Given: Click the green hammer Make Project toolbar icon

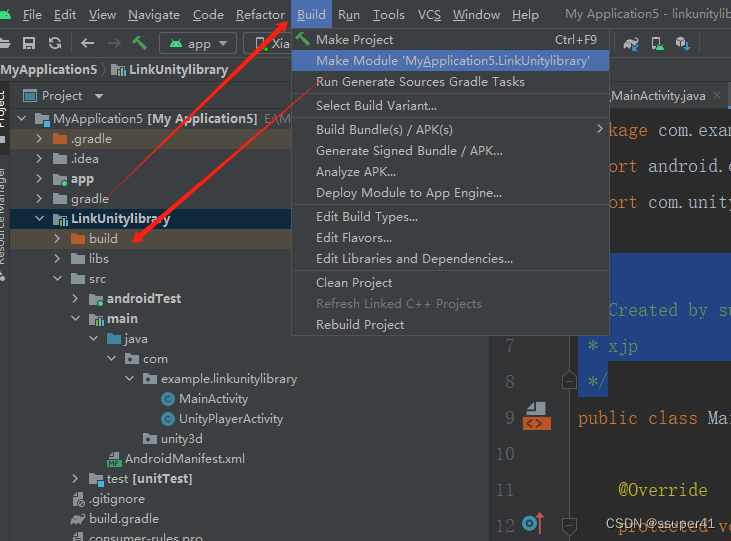Looking at the screenshot, I should 139,43.
